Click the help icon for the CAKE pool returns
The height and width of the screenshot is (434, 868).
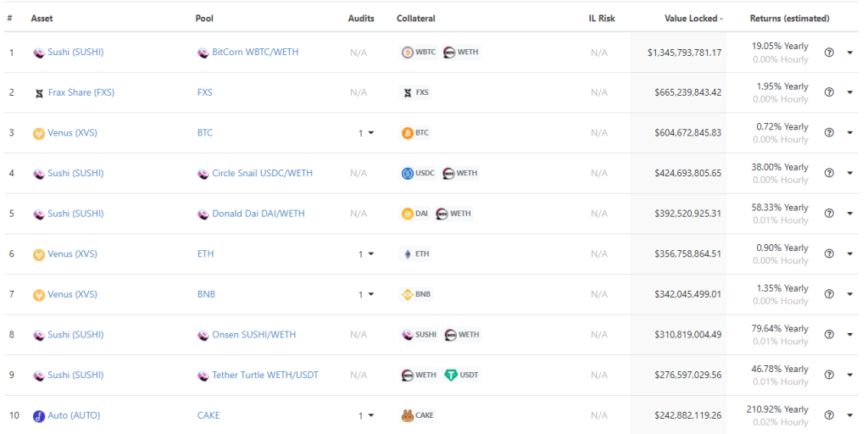coord(829,415)
